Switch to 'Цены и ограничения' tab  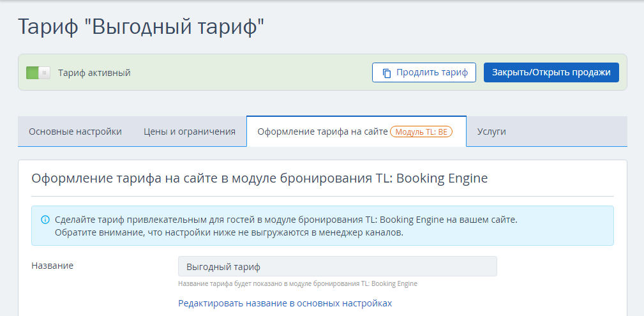point(190,132)
